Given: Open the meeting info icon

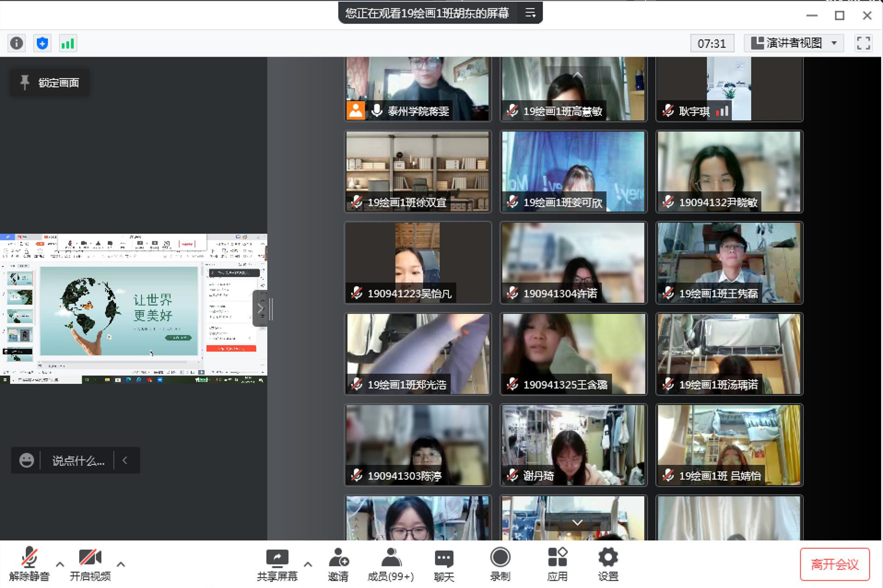Looking at the screenshot, I should click(17, 43).
